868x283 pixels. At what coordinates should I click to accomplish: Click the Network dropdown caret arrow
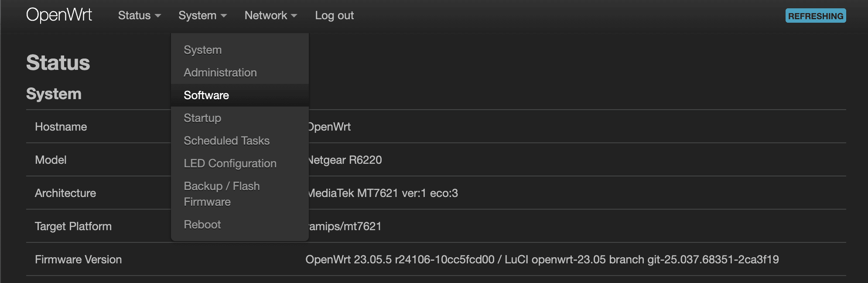294,16
